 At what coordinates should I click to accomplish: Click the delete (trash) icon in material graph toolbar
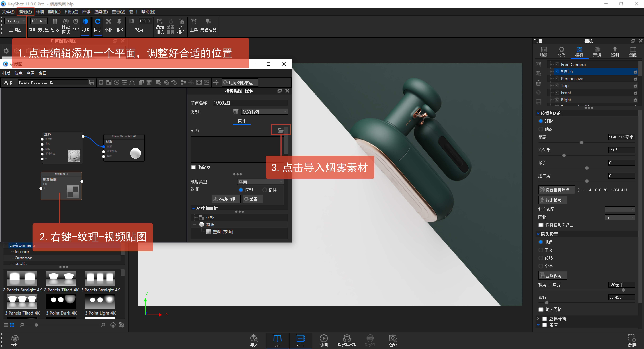149,83
